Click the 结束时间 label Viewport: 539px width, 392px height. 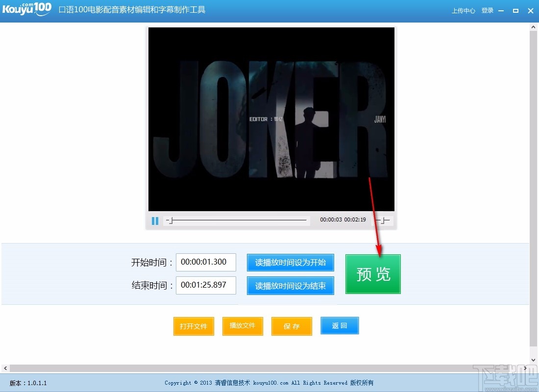[152, 285]
